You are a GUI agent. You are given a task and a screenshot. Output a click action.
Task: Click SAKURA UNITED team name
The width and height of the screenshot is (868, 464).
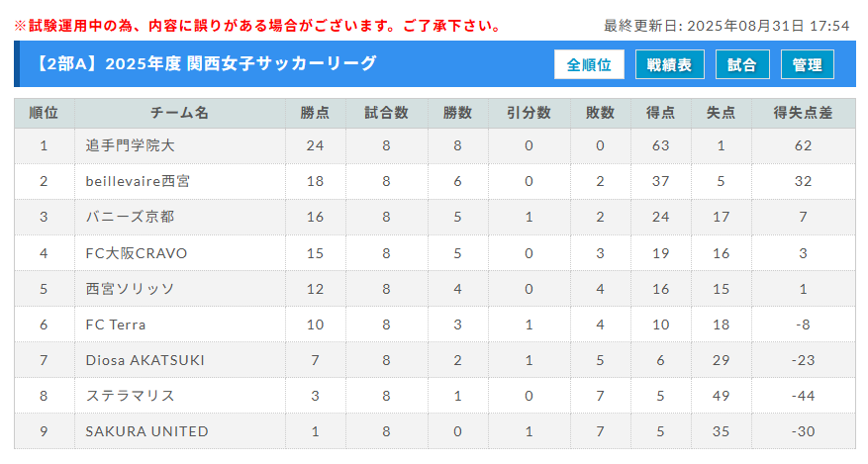coord(146,431)
